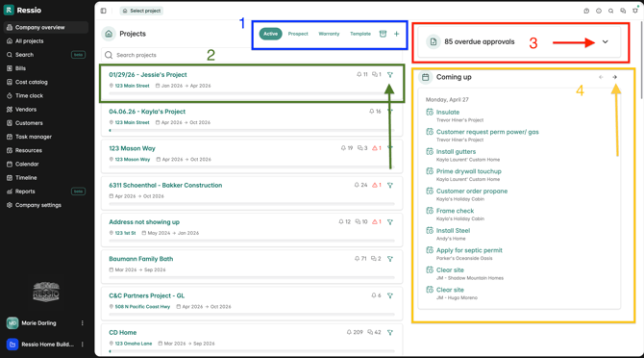
Task: Click overdue approvals document icon
Action: click(433, 42)
